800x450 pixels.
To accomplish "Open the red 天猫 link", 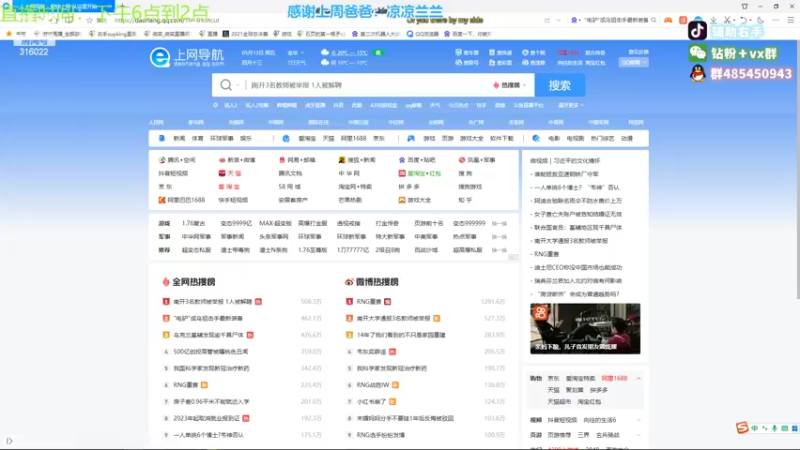I will click(230, 173).
